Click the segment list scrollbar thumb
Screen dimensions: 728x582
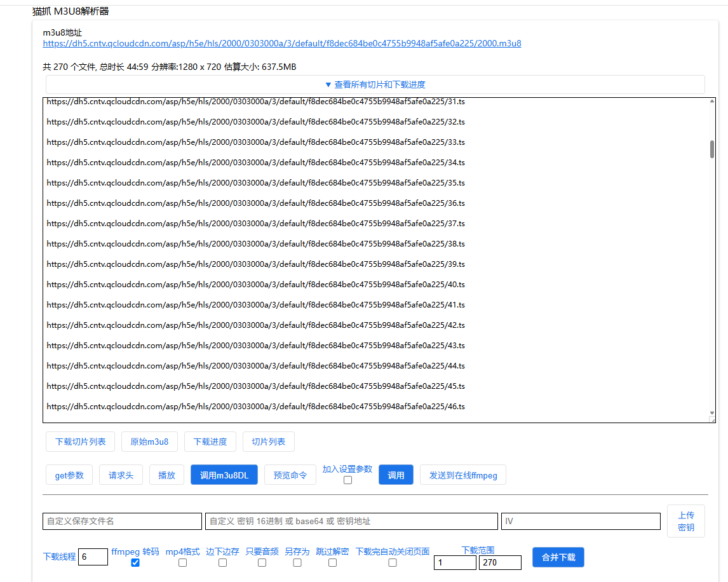click(712, 149)
